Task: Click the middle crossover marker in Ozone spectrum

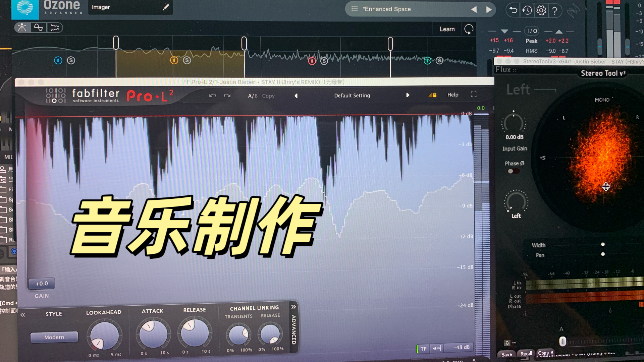Action: (x=244, y=42)
